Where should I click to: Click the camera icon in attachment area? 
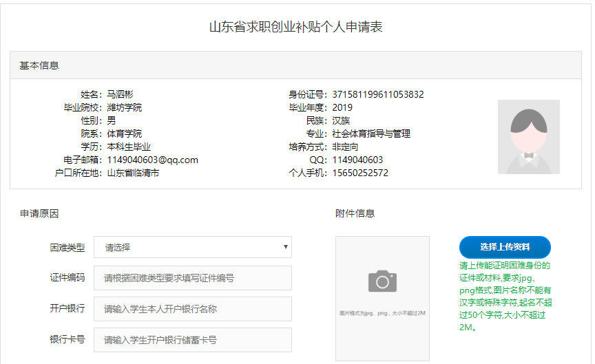(382, 281)
